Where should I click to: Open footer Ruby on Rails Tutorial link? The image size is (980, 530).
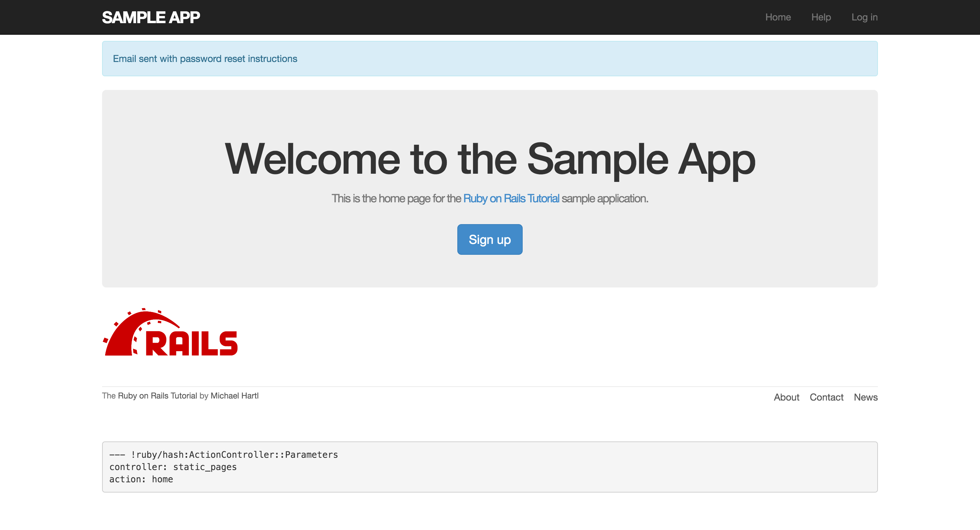click(157, 395)
